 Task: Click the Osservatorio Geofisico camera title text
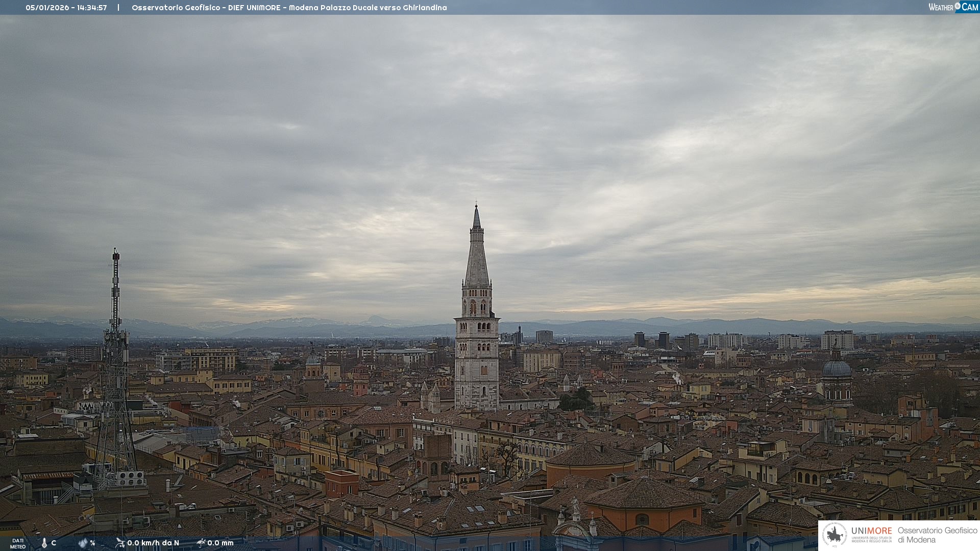point(289,8)
